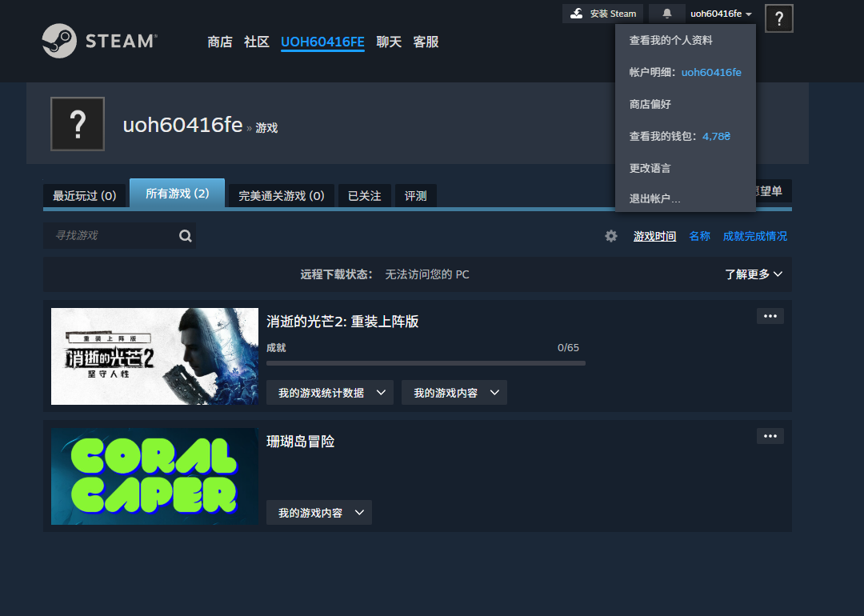Choose 更改语言 in account menu

[x=650, y=168]
